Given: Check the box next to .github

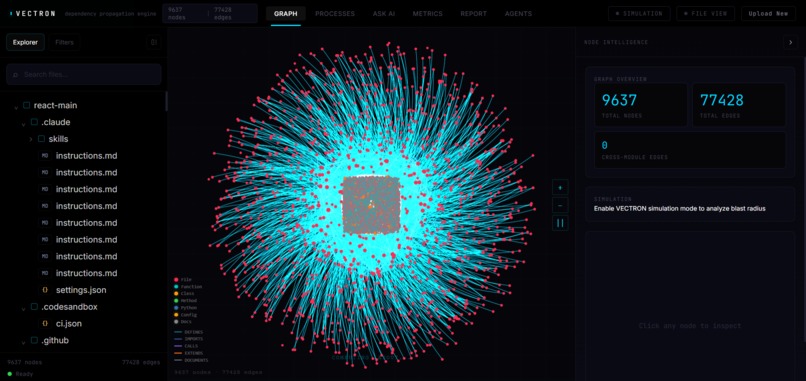Looking at the screenshot, I should point(34,340).
